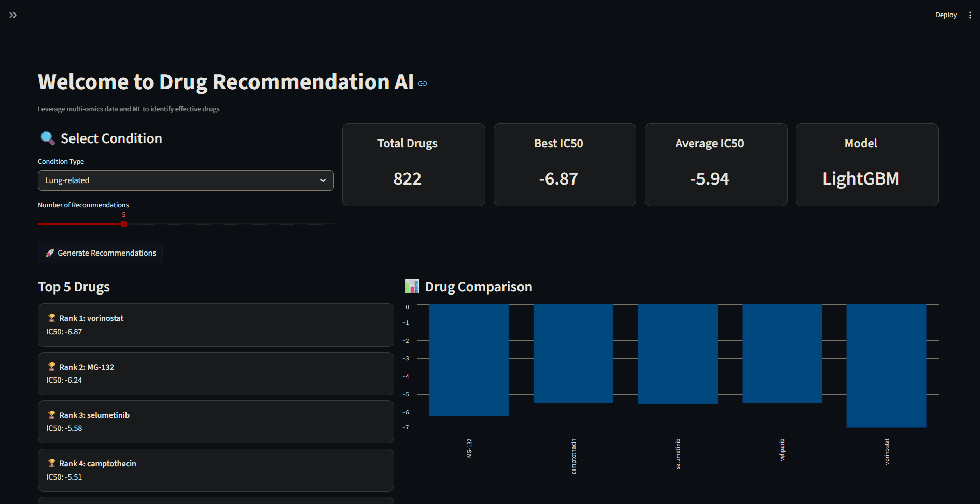
Task: Click the Best IC50 value -6.87
Action: [558, 179]
